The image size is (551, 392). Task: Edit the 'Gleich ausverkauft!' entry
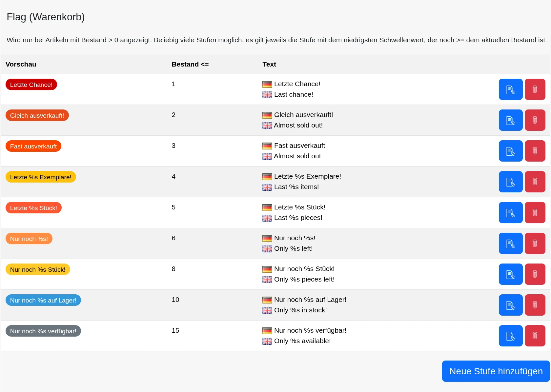pyautogui.click(x=511, y=120)
